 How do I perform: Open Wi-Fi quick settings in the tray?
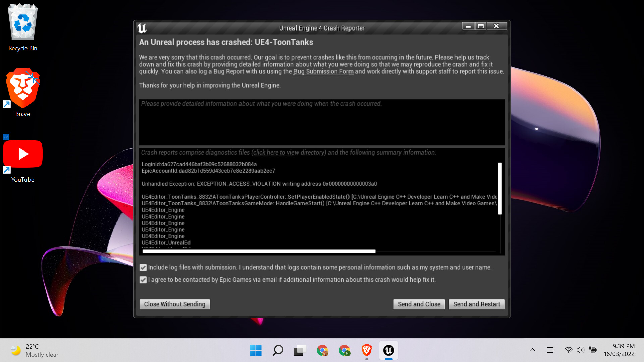point(568,350)
